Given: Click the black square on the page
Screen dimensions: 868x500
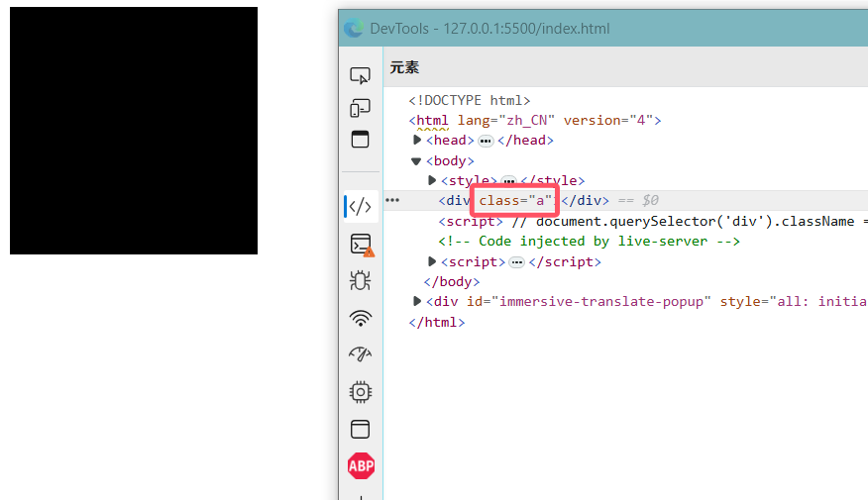Looking at the screenshot, I should coord(134,131).
